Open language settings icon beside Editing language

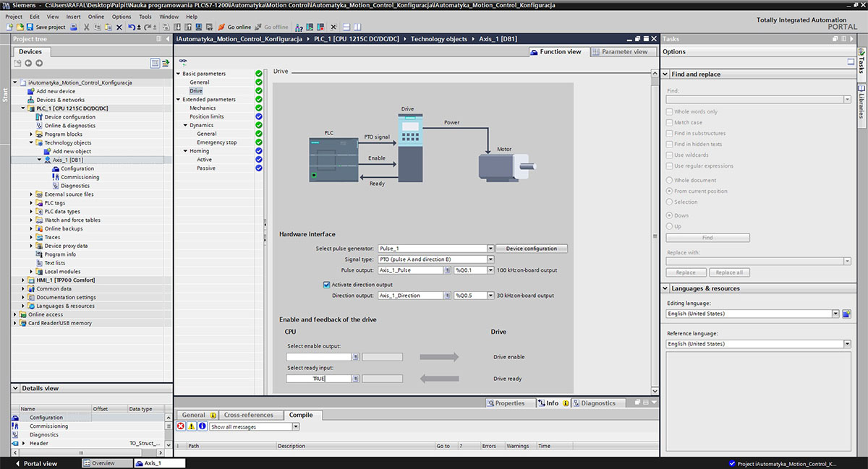(846, 314)
